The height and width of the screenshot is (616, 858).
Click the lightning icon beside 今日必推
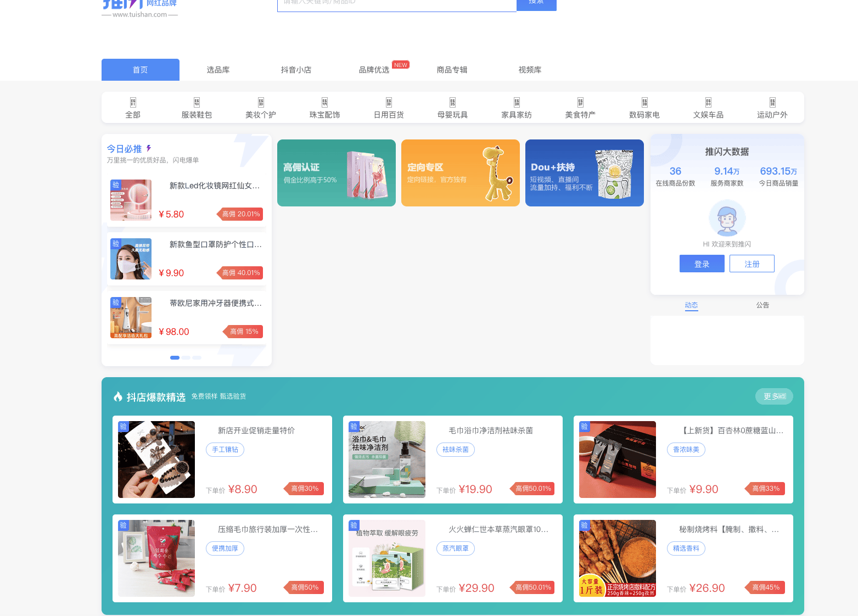[149, 148]
